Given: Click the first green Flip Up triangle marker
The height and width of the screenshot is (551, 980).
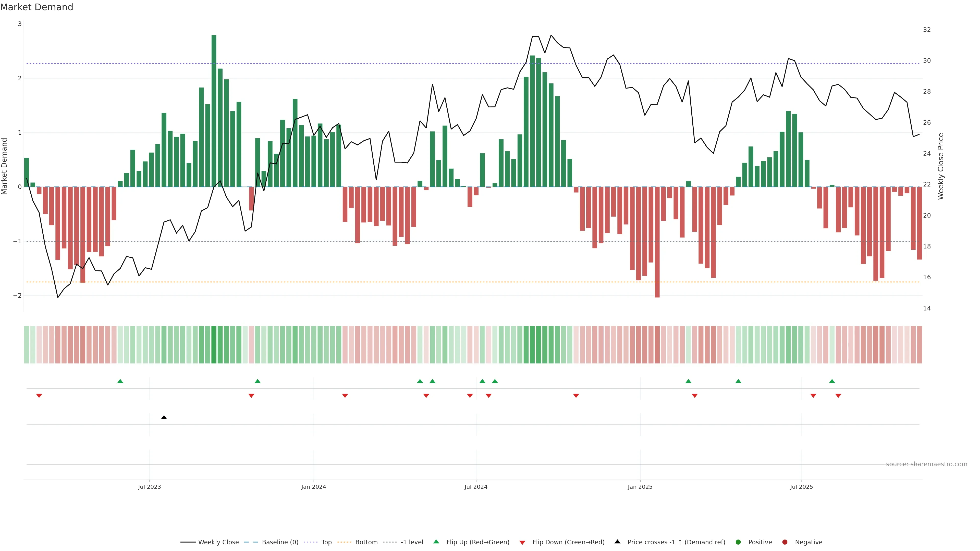Looking at the screenshot, I should point(120,381).
